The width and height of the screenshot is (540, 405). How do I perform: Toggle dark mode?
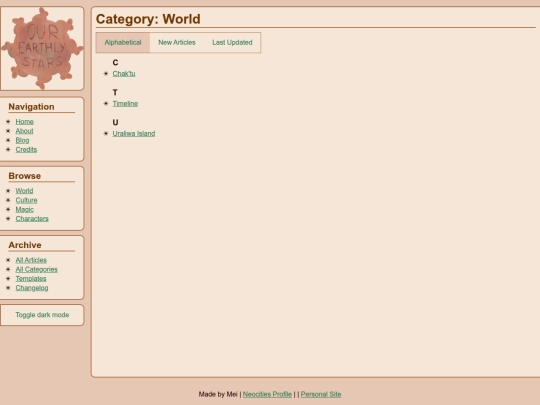click(42, 315)
